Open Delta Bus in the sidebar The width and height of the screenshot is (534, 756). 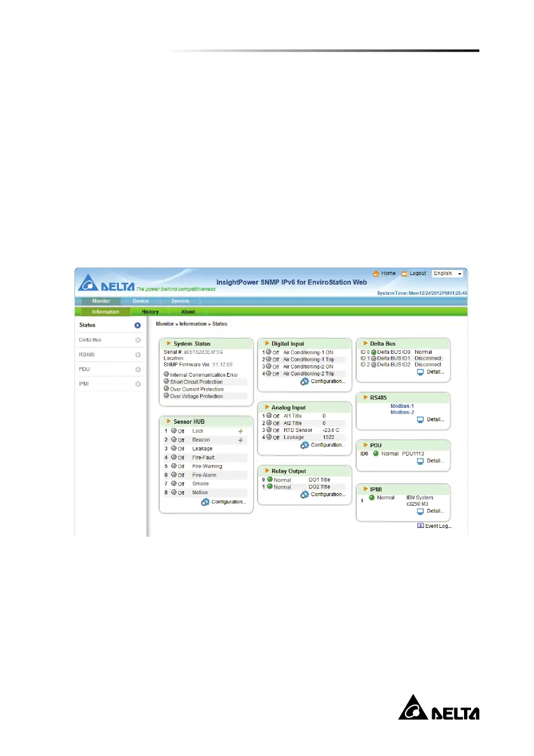coord(90,340)
